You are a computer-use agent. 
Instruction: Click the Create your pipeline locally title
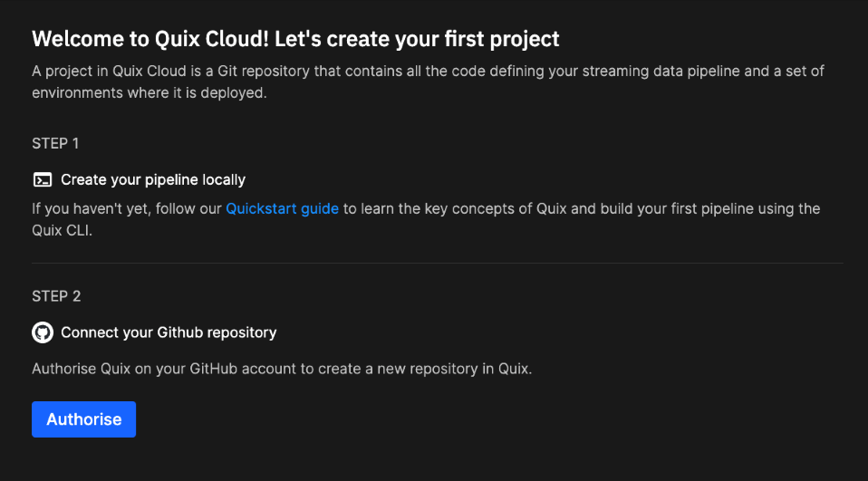point(153,179)
